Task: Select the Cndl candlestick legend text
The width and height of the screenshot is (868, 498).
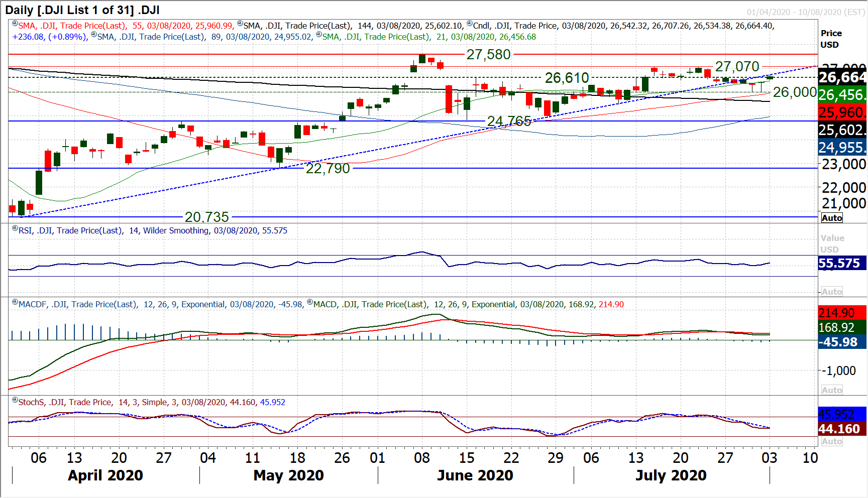Action: click(x=623, y=26)
